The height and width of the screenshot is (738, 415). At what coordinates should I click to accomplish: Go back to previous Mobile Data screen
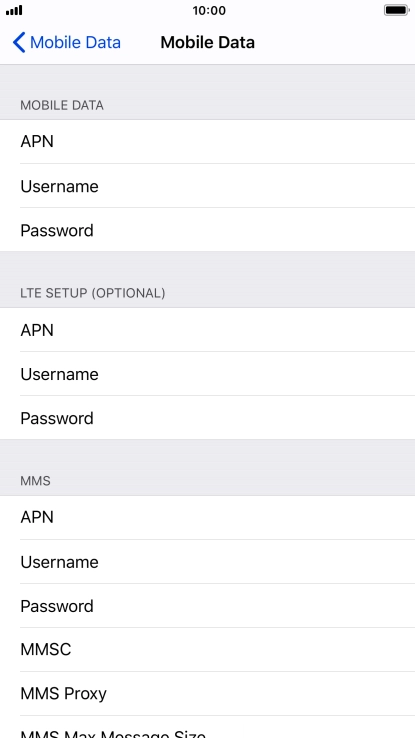coord(66,42)
